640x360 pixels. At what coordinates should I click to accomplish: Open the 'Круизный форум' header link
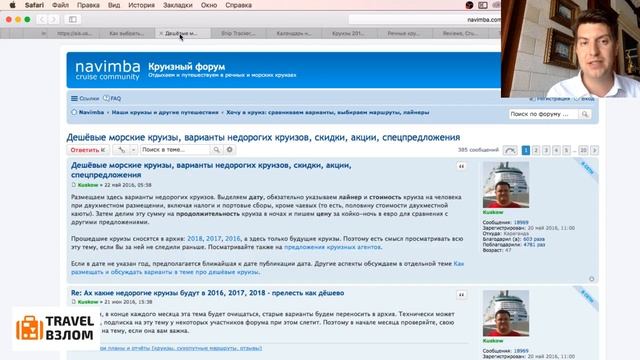[x=187, y=67]
